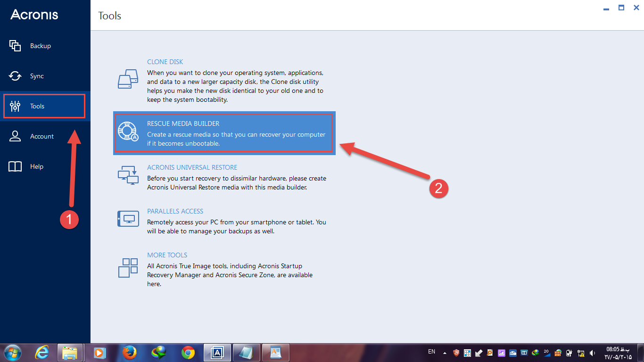Click the Acronis logo in sidebar
644x362 pixels.
tap(34, 15)
